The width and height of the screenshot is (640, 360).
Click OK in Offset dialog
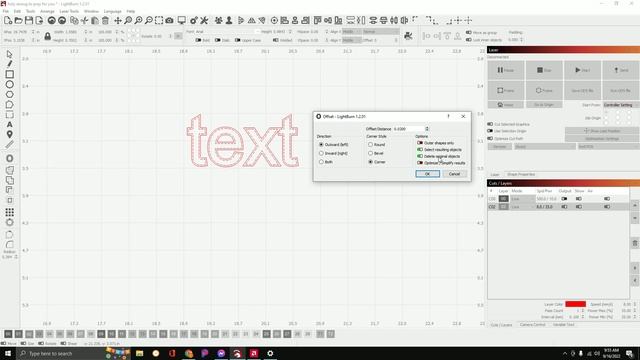tap(427, 174)
